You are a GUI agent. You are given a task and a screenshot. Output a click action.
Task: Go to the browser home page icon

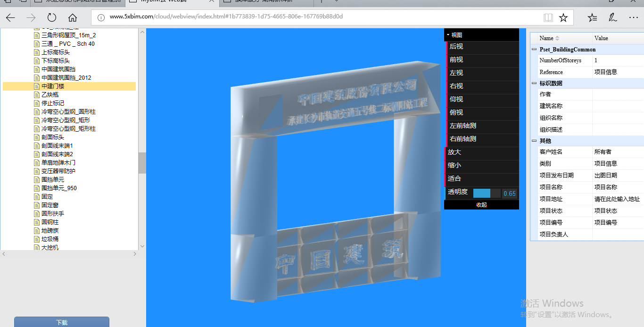73,18
